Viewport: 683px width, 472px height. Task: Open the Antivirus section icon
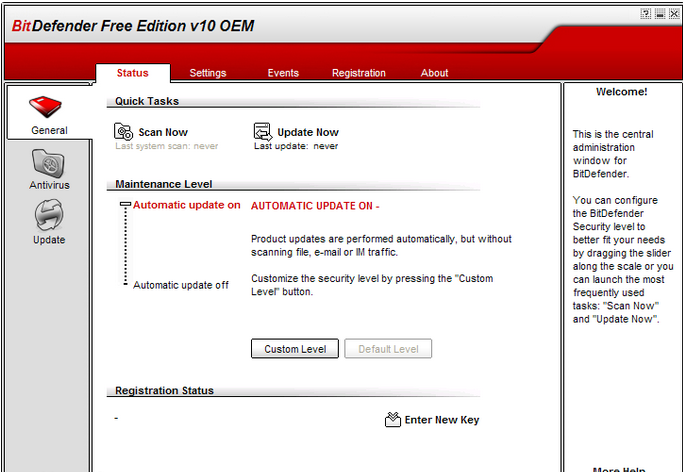[x=48, y=163]
